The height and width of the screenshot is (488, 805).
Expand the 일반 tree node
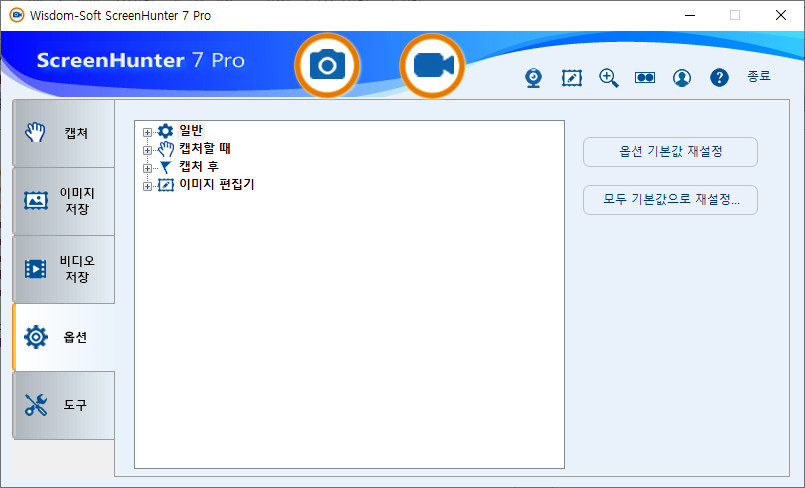click(x=147, y=132)
